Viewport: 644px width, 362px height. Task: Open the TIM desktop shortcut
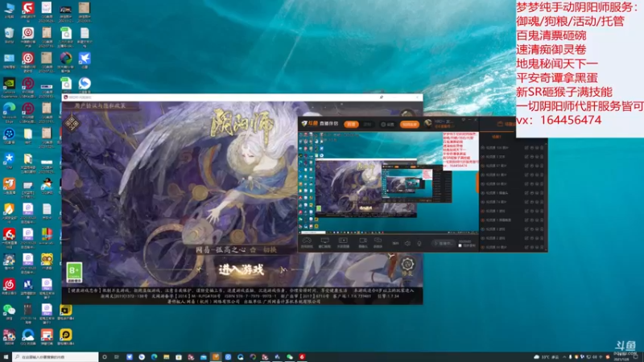point(9,161)
